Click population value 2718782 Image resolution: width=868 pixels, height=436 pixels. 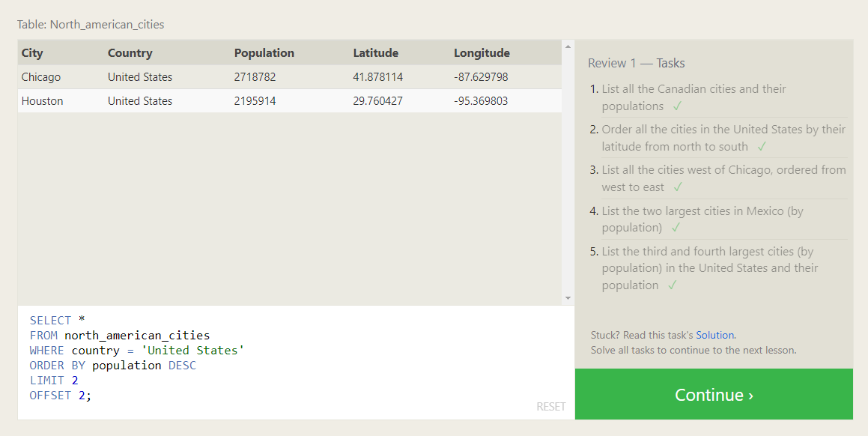pyautogui.click(x=255, y=77)
